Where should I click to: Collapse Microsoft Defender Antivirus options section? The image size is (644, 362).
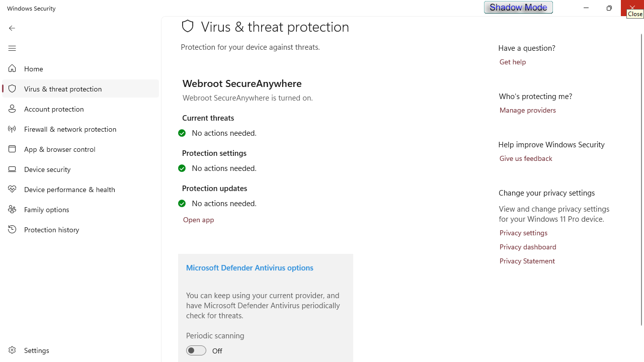point(250,267)
